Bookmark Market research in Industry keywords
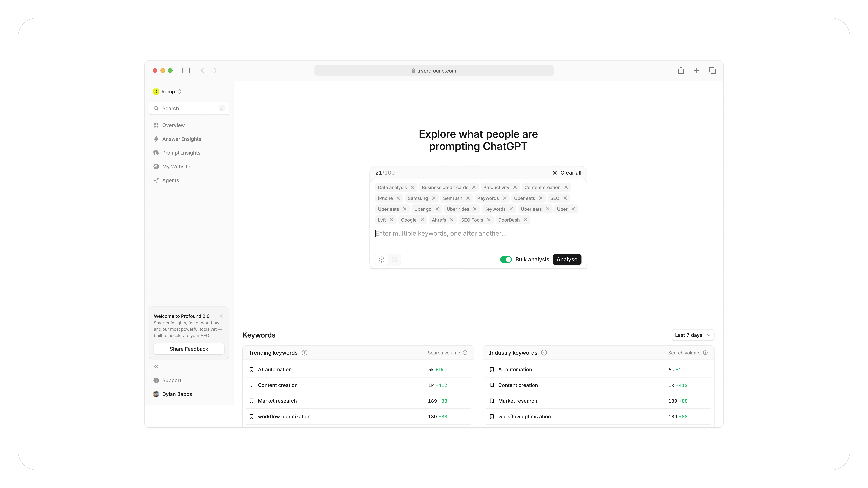Image resolution: width=868 pixels, height=488 pixels. [x=492, y=401]
